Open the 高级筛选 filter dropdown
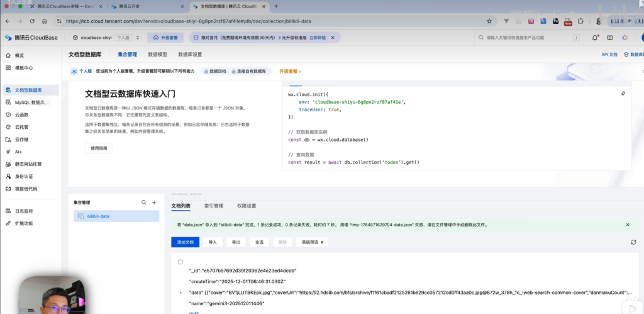Viewport: 644px width, 314px height. point(313,242)
